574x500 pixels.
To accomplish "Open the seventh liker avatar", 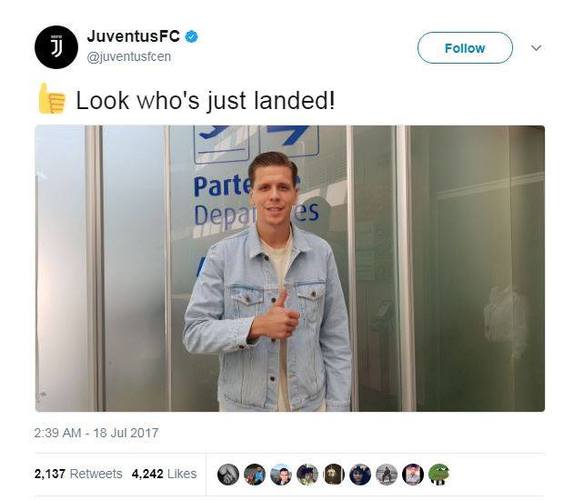I will click(386, 474).
